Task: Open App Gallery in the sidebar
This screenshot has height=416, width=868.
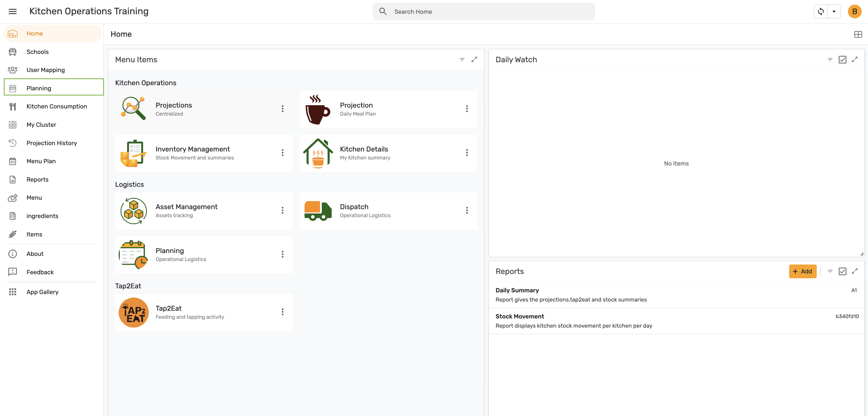Action: (53, 292)
